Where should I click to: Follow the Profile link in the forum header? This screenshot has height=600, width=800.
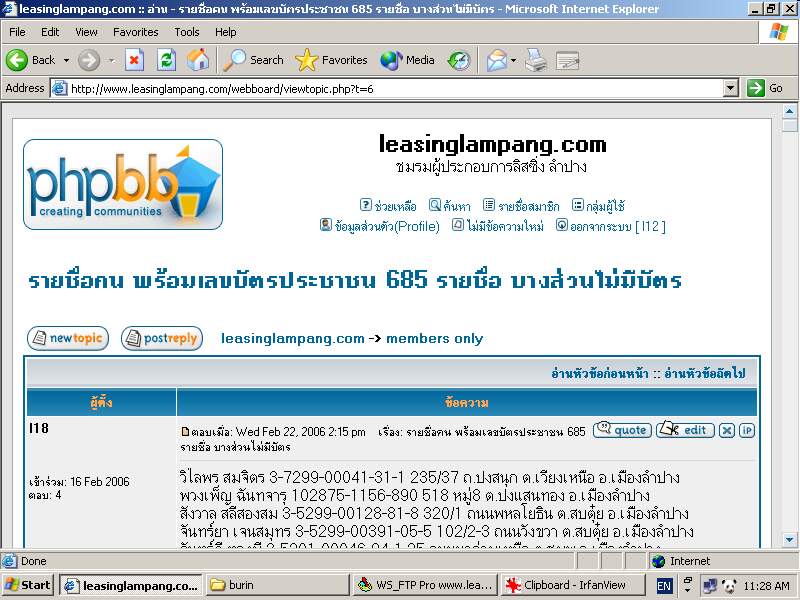click(379, 226)
